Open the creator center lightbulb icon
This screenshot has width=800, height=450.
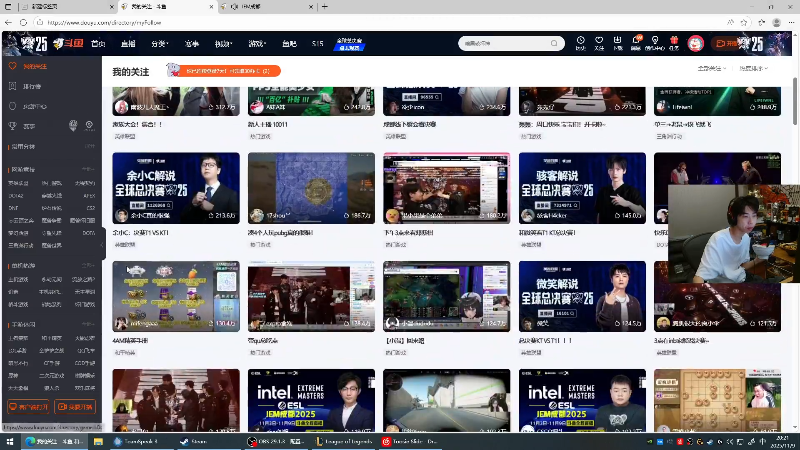click(x=655, y=43)
